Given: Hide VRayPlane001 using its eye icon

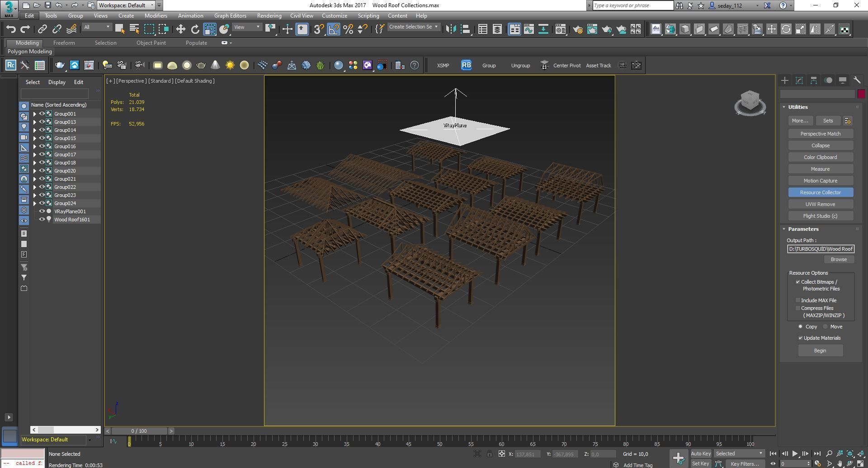Looking at the screenshot, I should (42, 211).
